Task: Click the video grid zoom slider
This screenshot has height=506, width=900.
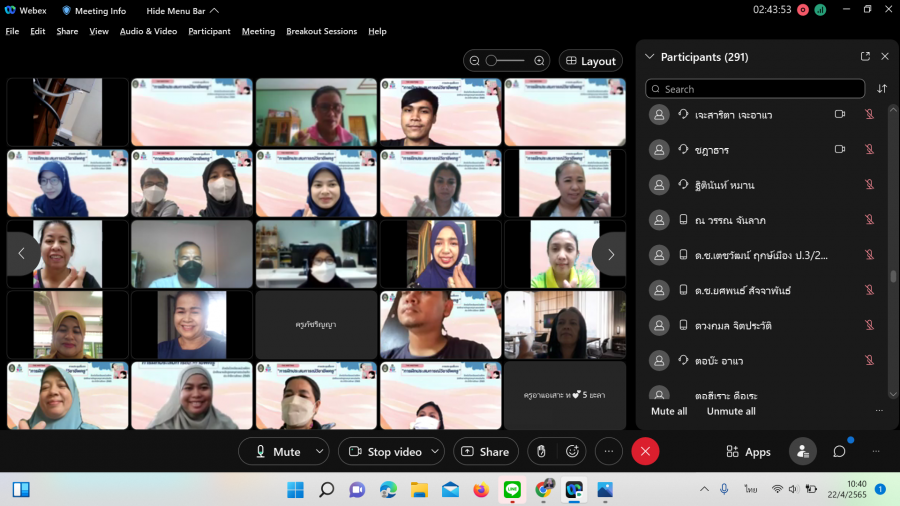Action: click(506, 61)
